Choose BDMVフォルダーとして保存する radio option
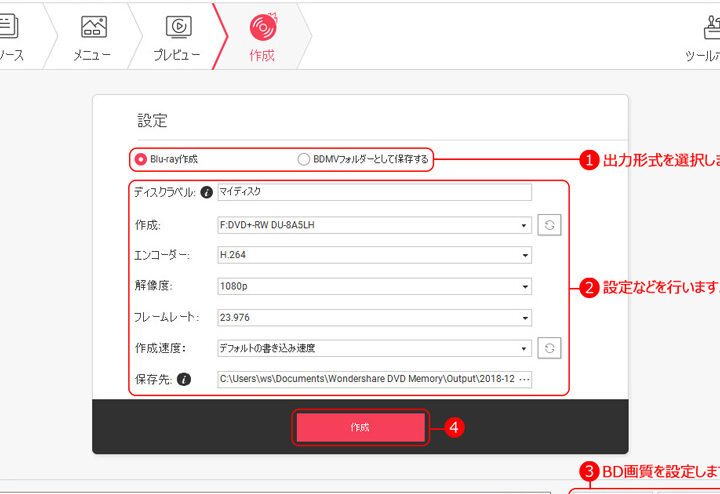The width and height of the screenshot is (720, 494). coord(304,159)
